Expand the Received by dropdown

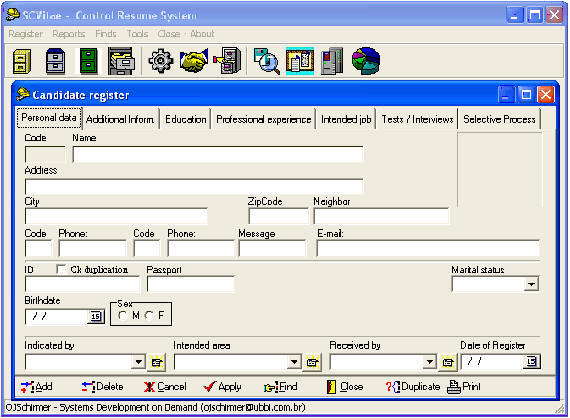pos(430,362)
